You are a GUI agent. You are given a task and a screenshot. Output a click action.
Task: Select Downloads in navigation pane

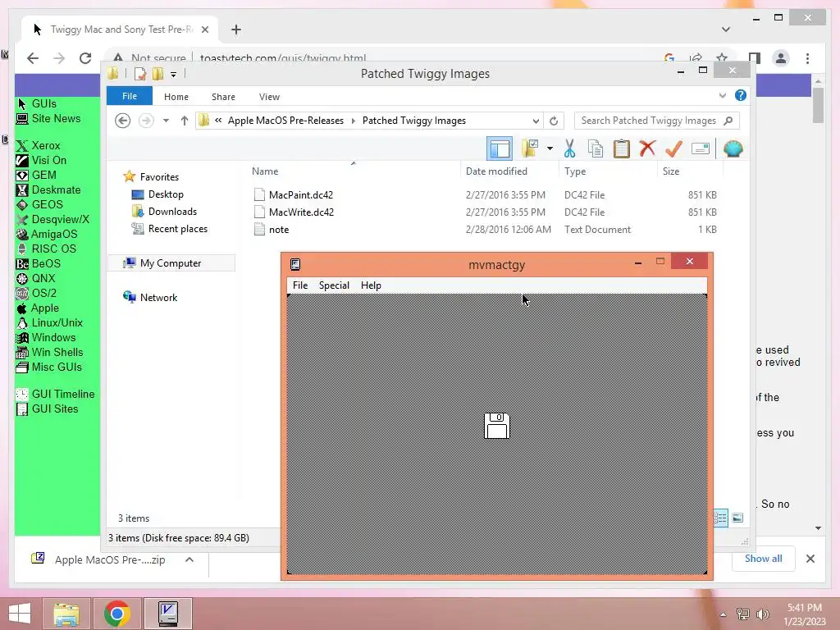tap(172, 211)
